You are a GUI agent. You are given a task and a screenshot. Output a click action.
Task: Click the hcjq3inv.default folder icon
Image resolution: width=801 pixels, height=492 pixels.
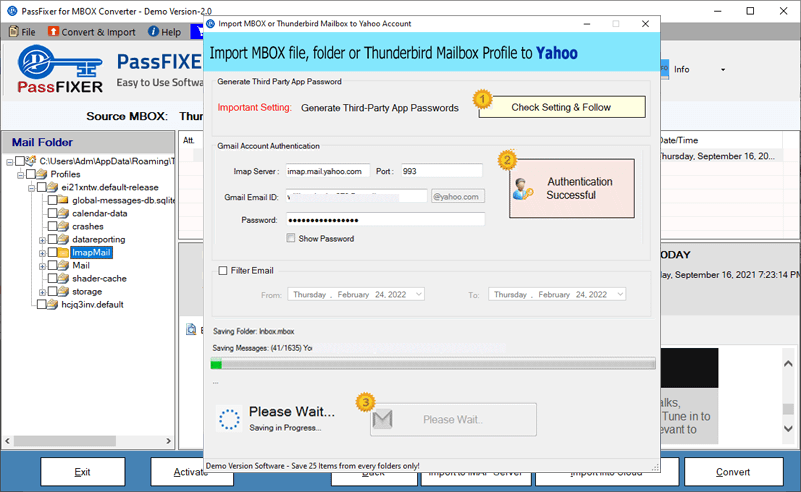click(53, 304)
